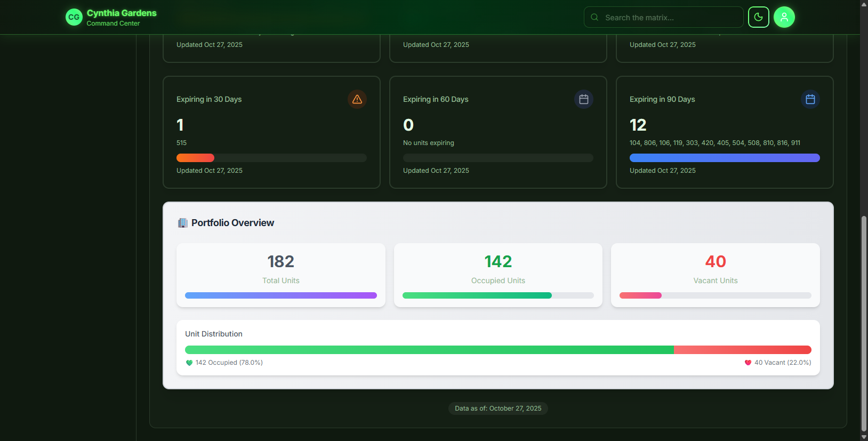Click the Expiring in 90 Days calendar icon

point(810,99)
